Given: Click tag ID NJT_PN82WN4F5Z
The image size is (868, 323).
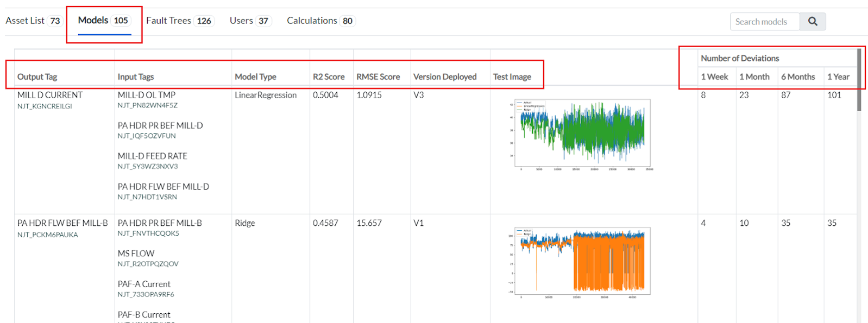Looking at the screenshot, I should 148,105.
